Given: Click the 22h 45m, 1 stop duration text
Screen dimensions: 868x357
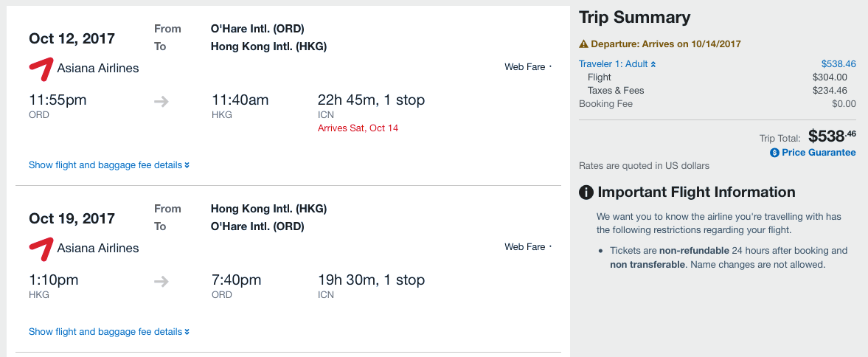Looking at the screenshot, I should coord(371,100).
